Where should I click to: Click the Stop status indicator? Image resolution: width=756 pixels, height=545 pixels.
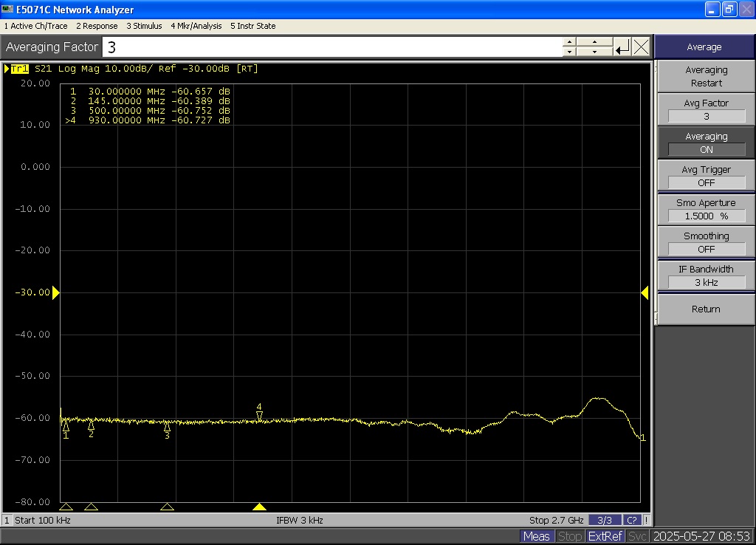569,536
